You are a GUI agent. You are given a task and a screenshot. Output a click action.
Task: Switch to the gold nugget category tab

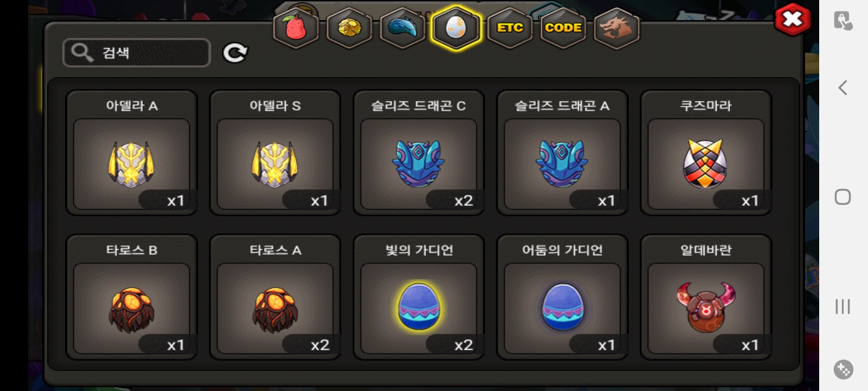pyautogui.click(x=349, y=28)
